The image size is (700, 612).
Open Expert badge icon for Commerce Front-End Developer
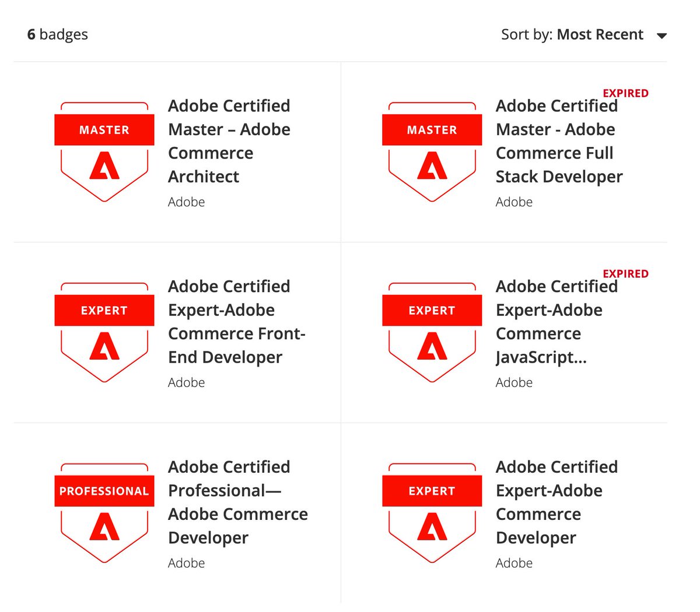[104, 332]
